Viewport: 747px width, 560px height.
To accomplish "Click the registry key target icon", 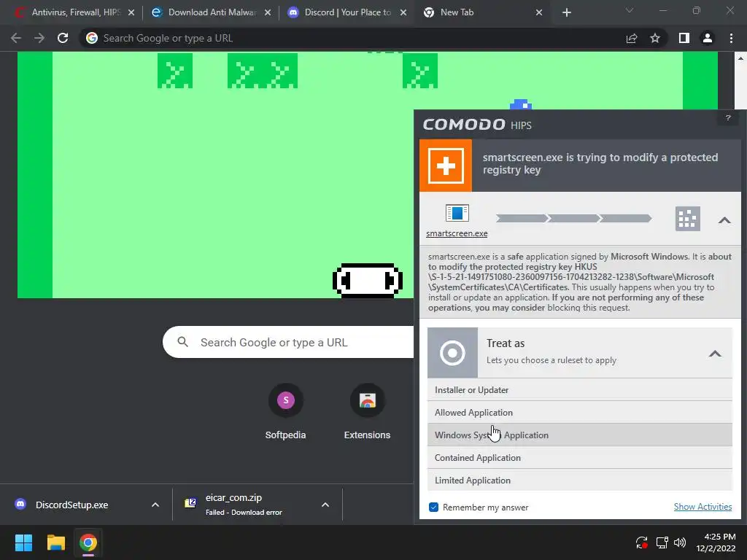I will [x=687, y=219].
